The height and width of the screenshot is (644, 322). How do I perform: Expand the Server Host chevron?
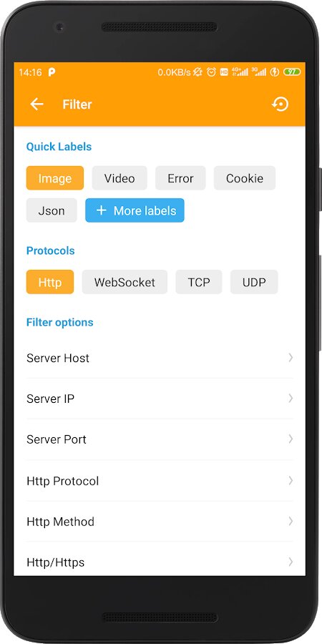[x=291, y=358]
